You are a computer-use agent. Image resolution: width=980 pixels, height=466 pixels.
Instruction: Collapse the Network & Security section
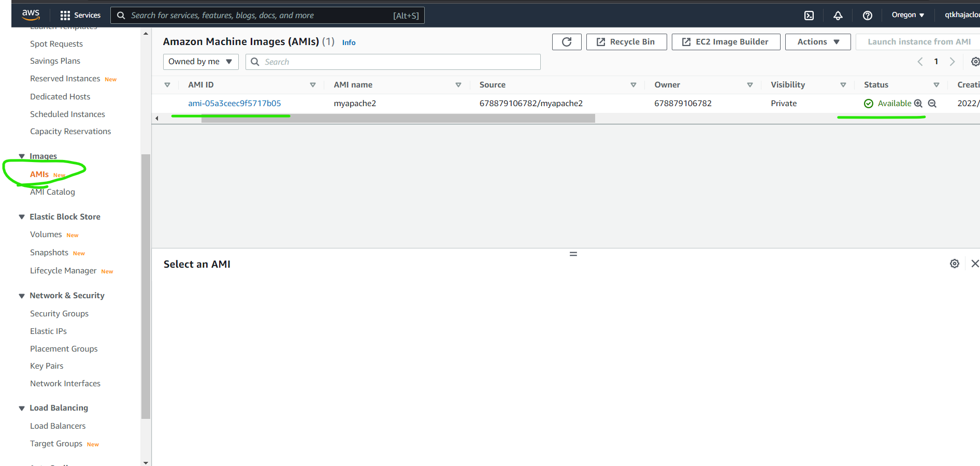click(x=22, y=296)
